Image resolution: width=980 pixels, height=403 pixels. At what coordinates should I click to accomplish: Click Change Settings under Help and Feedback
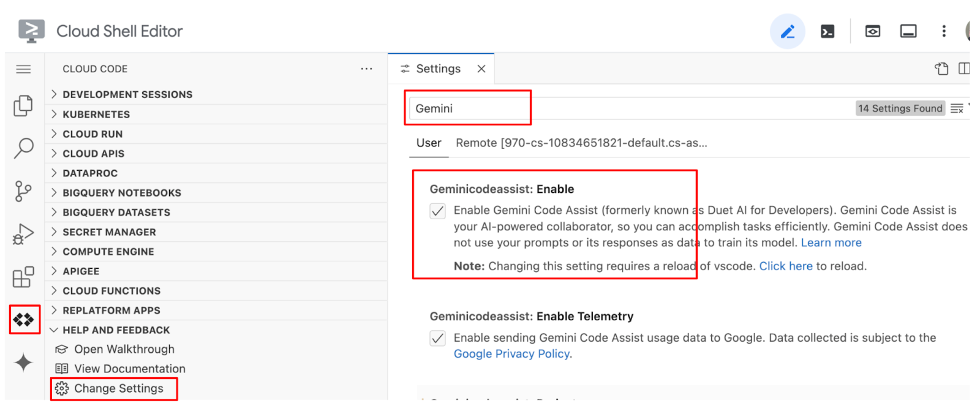(118, 389)
